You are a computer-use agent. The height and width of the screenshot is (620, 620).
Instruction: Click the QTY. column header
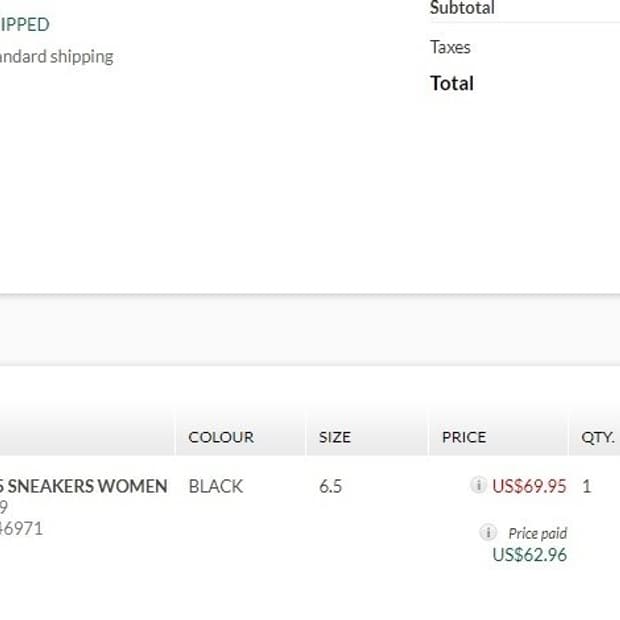(597, 437)
